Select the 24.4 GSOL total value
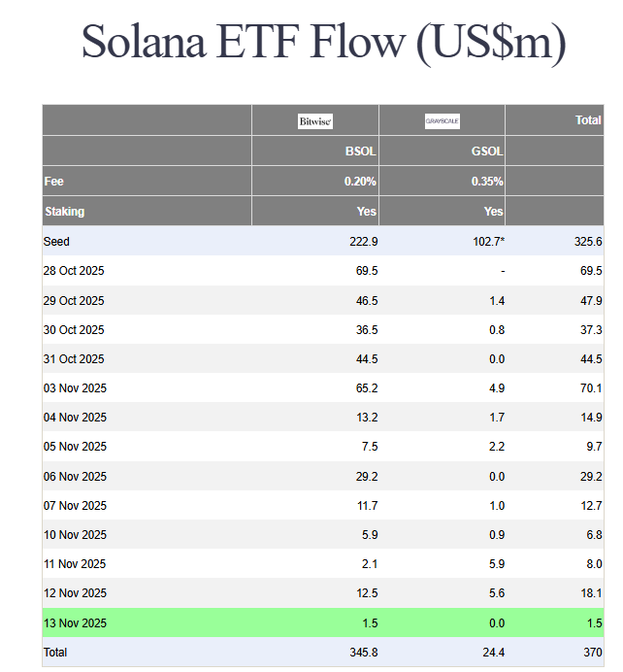Screen dimensions: 623x672 click(x=491, y=653)
